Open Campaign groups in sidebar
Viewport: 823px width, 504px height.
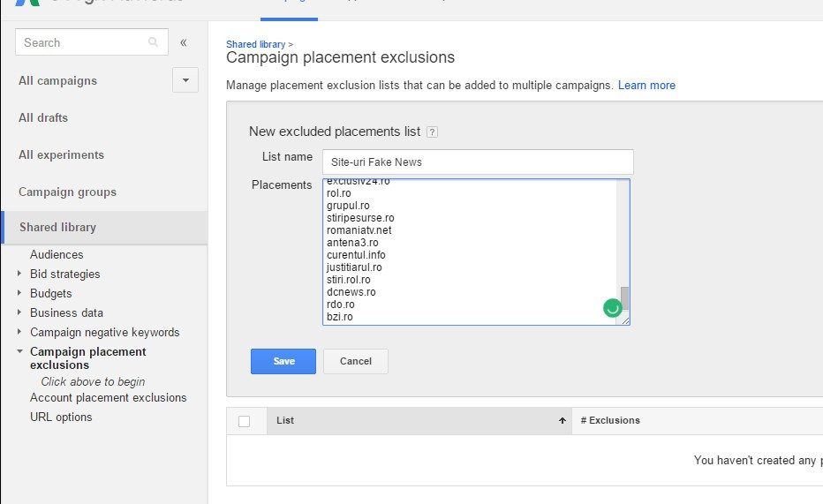pos(68,192)
